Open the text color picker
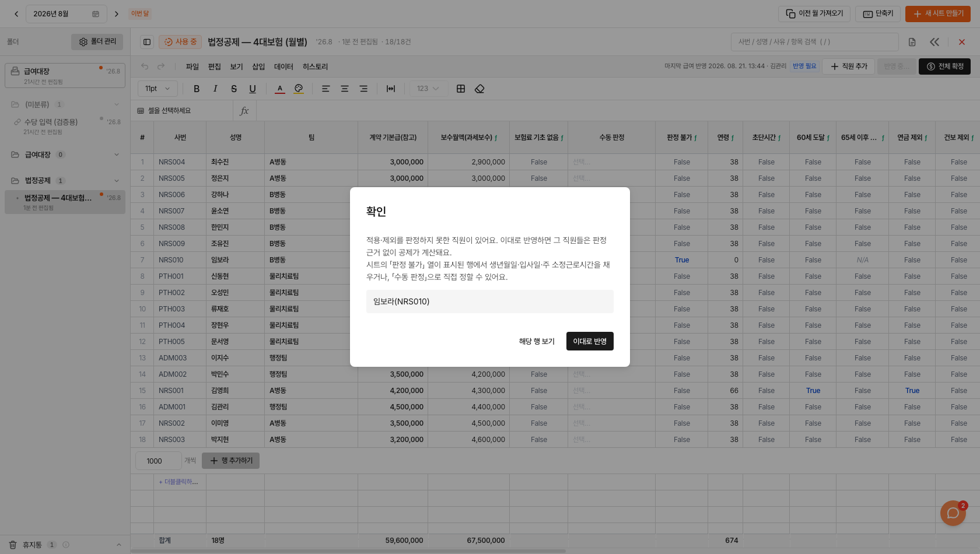 tap(280, 89)
